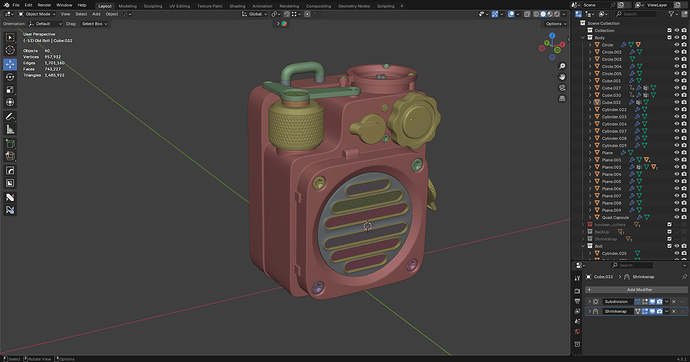The width and height of the screenshot is (690, 362).
Task: Activate the Rotate tool
Action: coord(10,77)
